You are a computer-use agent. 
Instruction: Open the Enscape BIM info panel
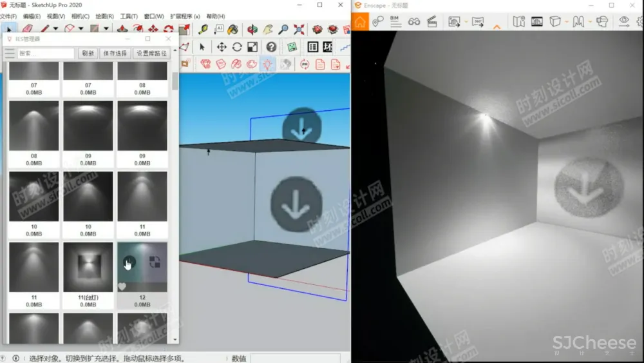395,21
